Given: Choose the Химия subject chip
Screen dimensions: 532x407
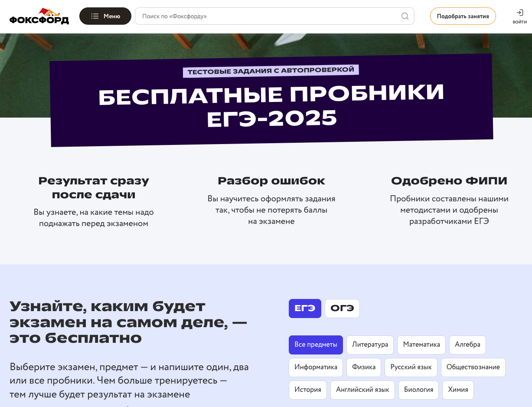Looking at the screenshot, I should click(x=458, y=390).
